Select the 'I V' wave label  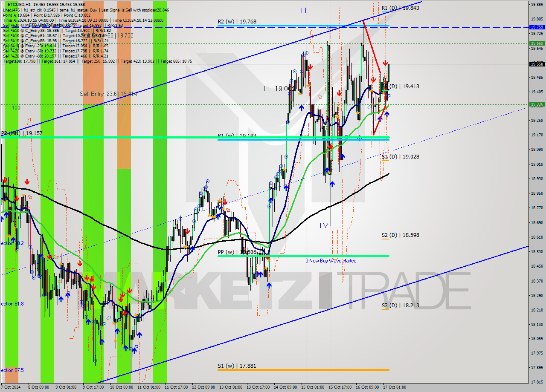point(324,225)
